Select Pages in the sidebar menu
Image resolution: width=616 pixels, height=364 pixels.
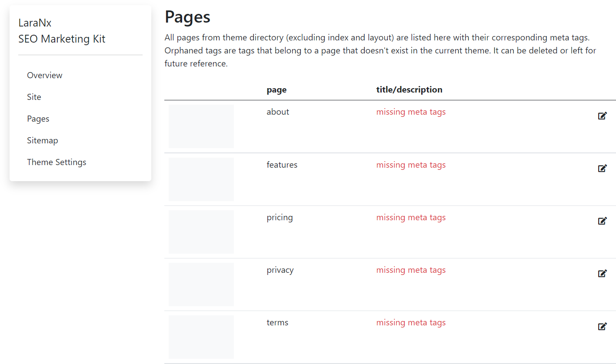(38, 118)
